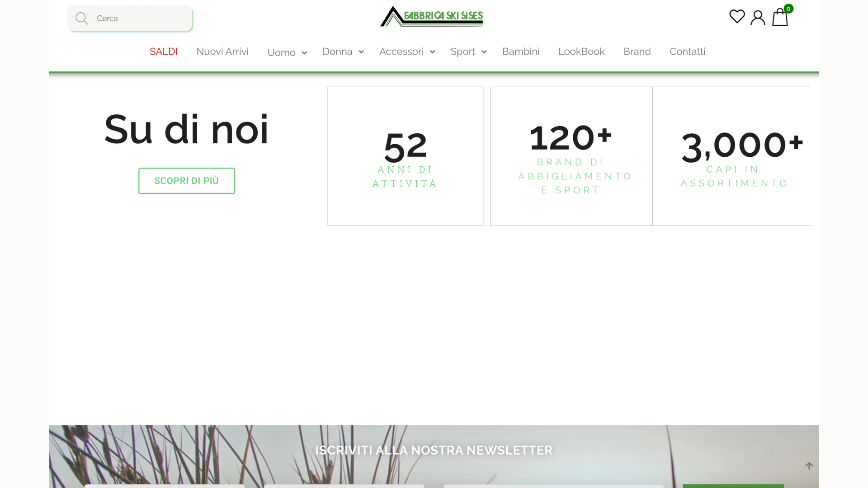The height and width of the screenshot is (488, 868).
Task: Select the 52 Anni di Attività card
Action: click(406, 156)
